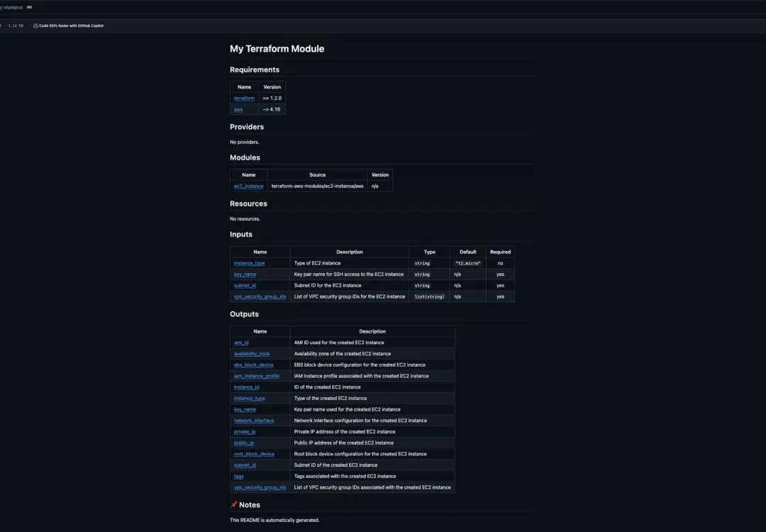The image size is (766, 532).
Task: Open the ellipsis badge beside vitaliejicol
Action: click(x=29, y=7)
